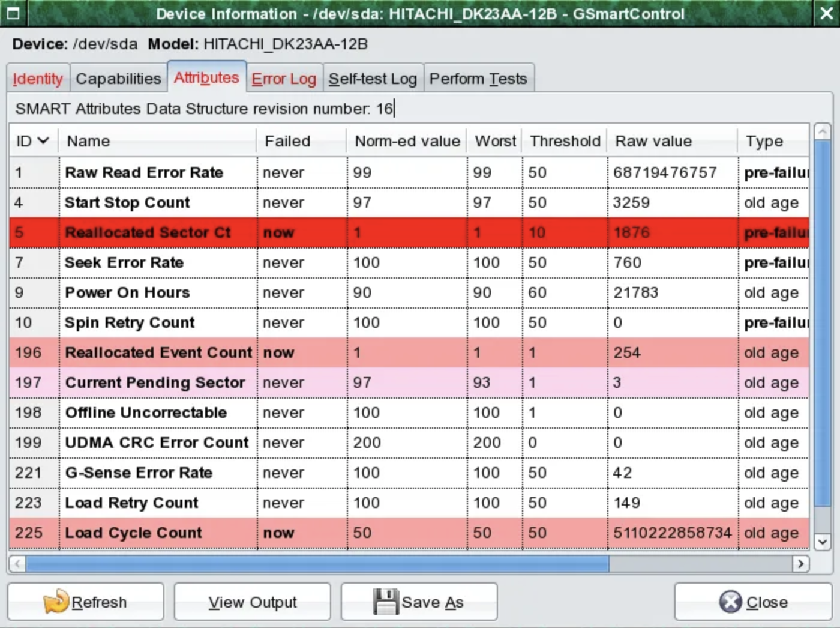
Task: Click the Refresh arrow icon
Action: [x=56, y=602]
